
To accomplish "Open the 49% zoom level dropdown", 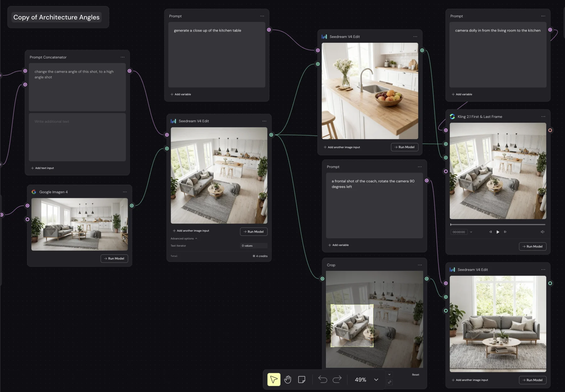I will (x=376, y=379).
